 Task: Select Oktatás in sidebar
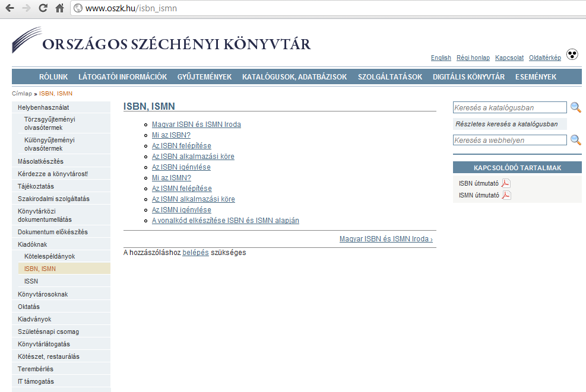(61, 307)
